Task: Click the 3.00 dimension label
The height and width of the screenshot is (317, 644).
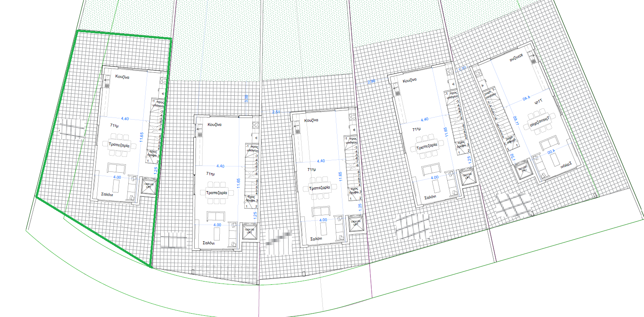Action: point(246,99)
